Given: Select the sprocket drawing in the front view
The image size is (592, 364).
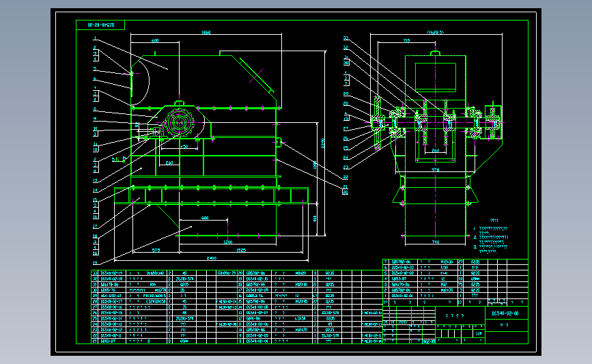Looking at the screenshot, I should pos(179,122).
